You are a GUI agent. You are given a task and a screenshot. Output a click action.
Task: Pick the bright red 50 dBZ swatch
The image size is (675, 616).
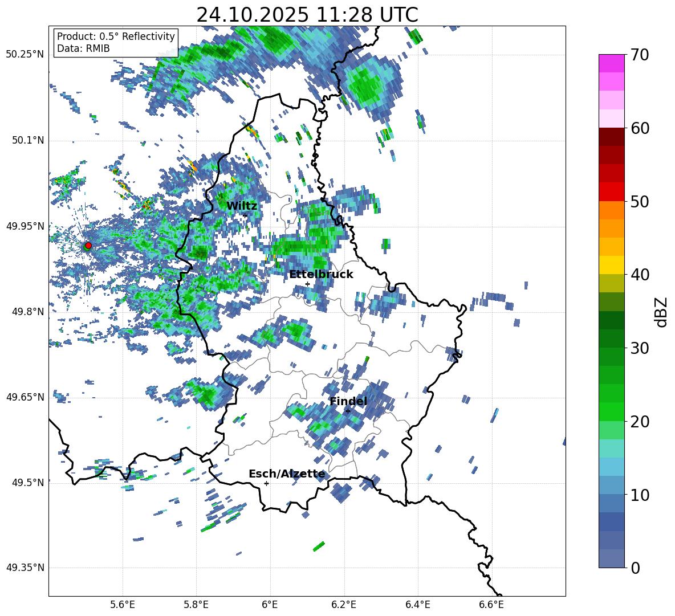[x=612, y=192]
